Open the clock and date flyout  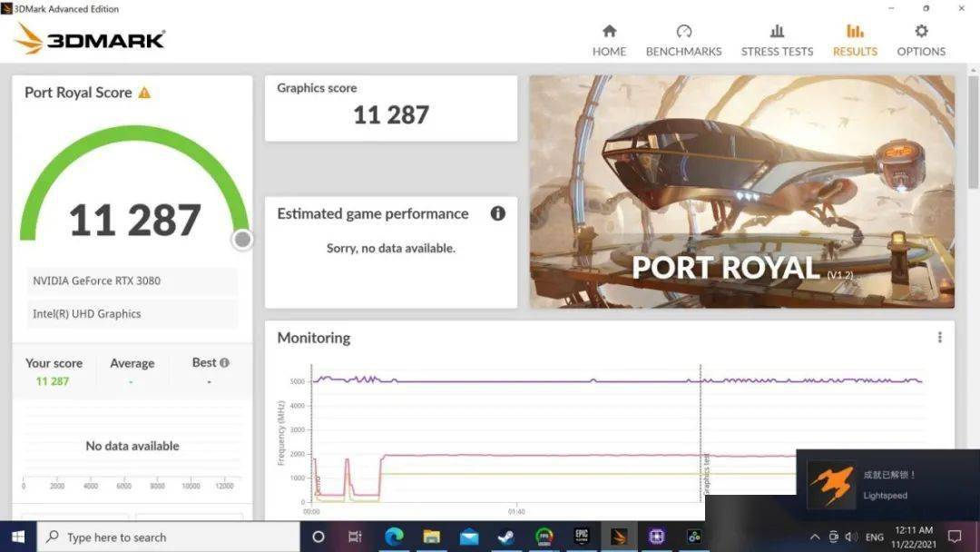(914, 537)
